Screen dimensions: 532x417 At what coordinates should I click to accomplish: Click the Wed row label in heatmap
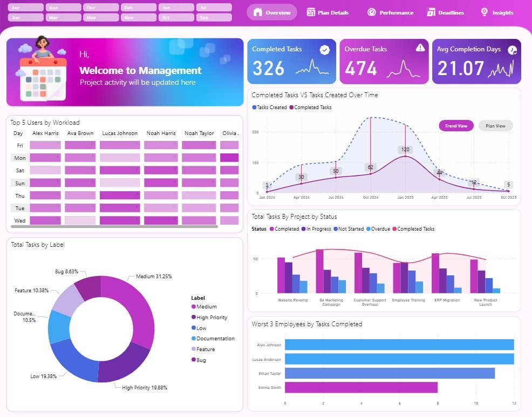pyautogui.click(x=19, y=221)
